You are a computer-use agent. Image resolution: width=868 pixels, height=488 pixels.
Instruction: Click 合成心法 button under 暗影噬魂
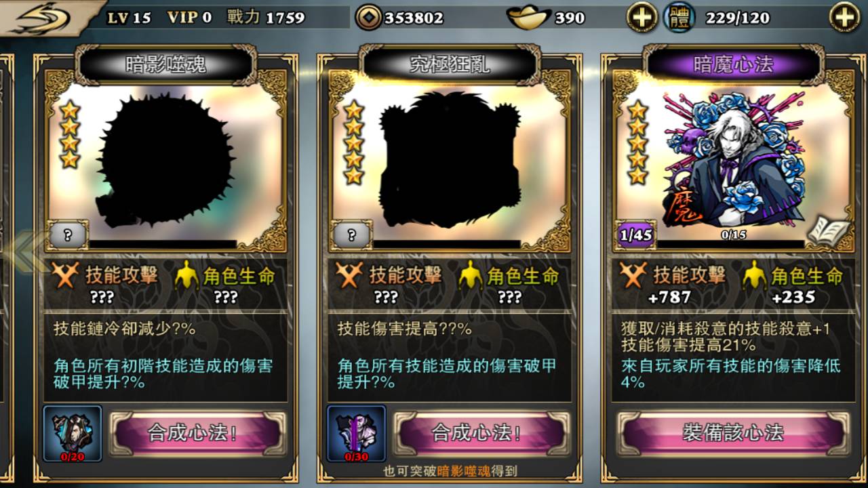[197, 433]
